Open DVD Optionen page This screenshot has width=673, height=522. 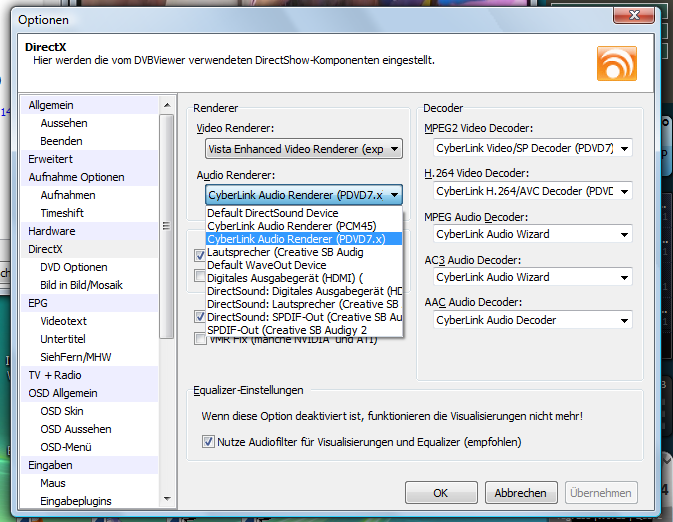[x=90, y=267]
